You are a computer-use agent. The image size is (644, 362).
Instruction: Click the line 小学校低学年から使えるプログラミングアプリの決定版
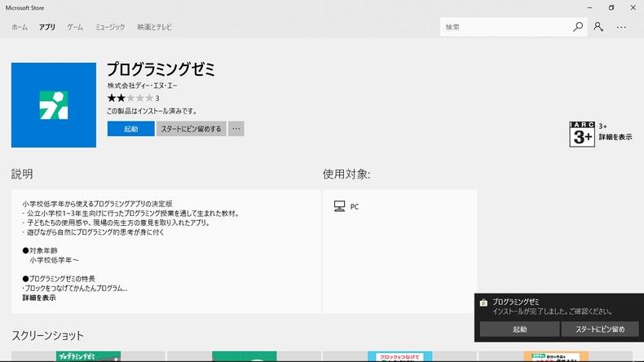click(97, 204)
